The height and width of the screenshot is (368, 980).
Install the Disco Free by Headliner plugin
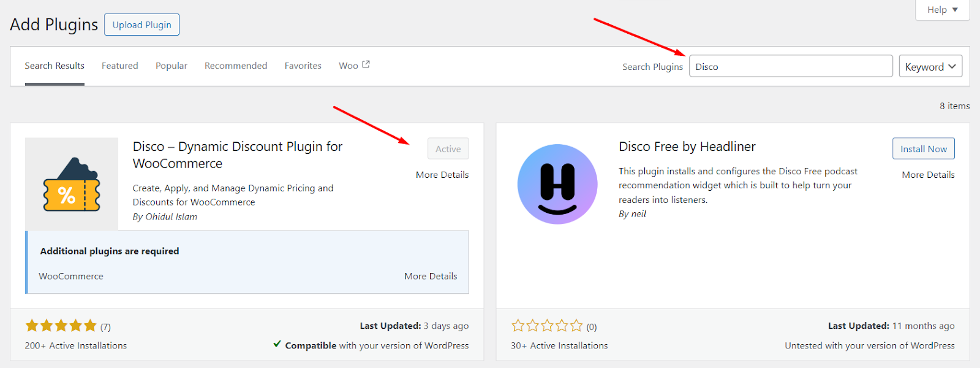click(x=923, y=148)
